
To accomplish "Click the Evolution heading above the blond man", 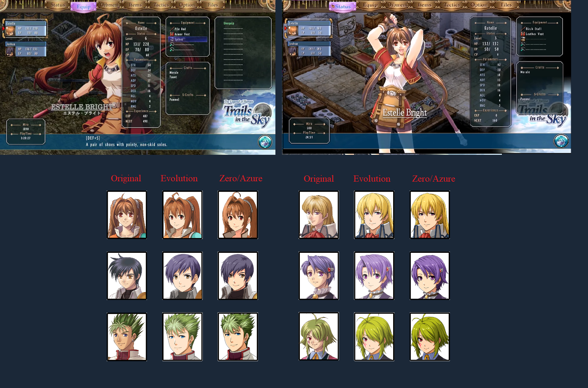I will 372,179.
